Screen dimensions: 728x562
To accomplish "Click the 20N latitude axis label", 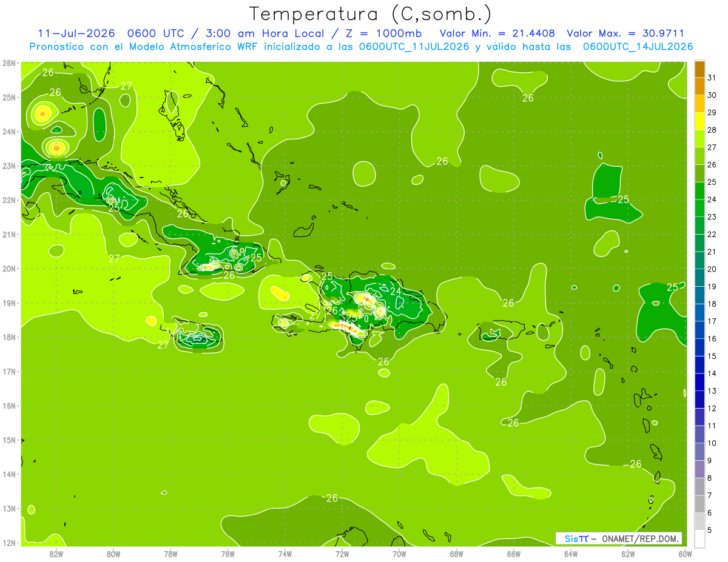I will coord(8,269).
